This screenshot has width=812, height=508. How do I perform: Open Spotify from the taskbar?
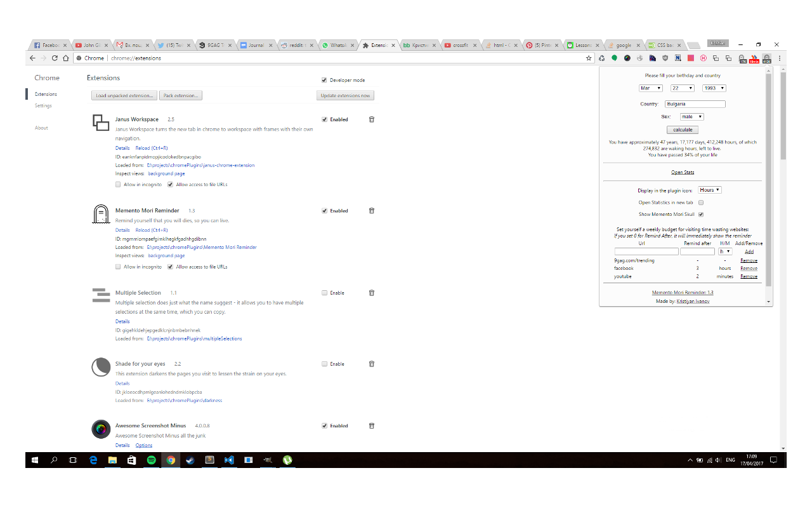pos(151,460)
